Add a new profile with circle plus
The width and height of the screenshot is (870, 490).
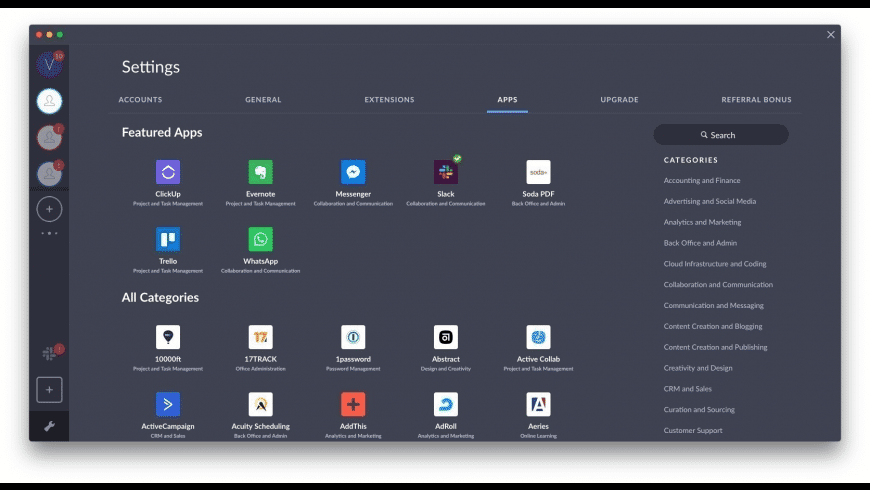pyautogui.click(x=49, y=209)
